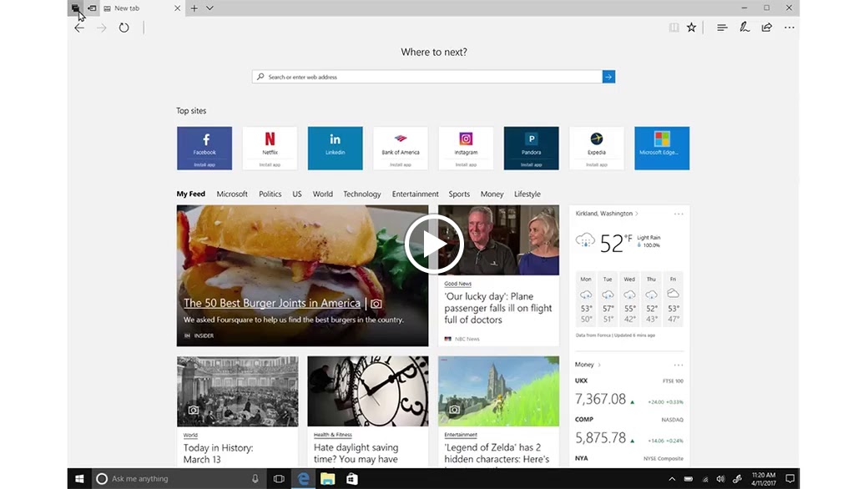Image resolution: width=868 pixels, height=489 pixels.
Task: Open Settings and more ellipsis
Action: pyautogui.click(x=790, y=28)
